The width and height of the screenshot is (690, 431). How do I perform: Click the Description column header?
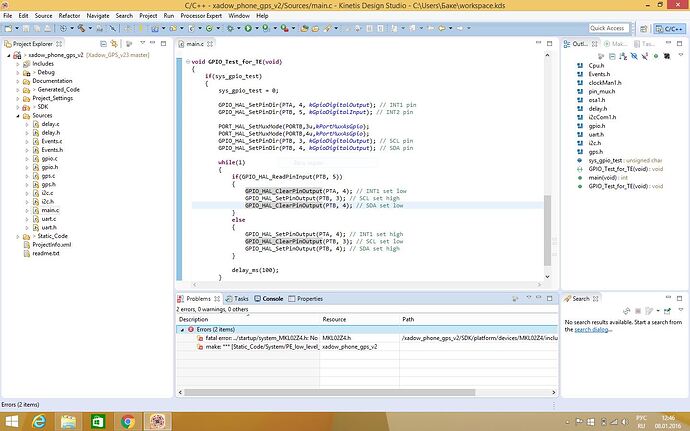pos(248,319)
